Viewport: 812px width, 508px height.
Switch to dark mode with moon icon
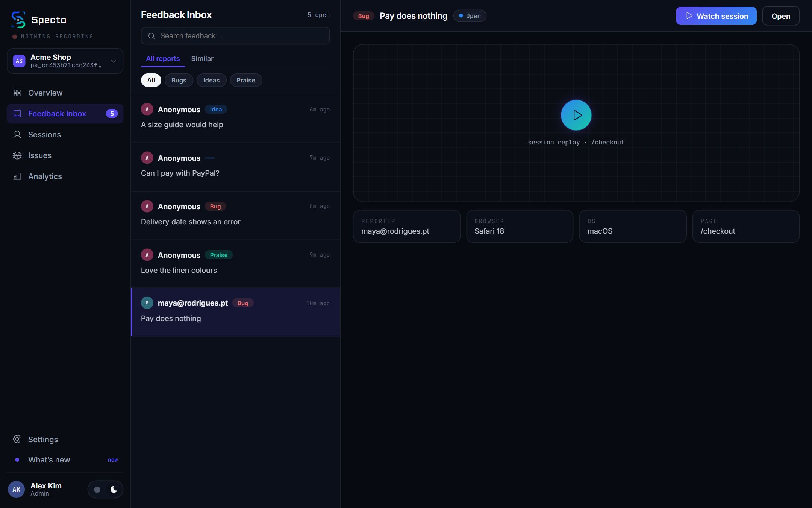point(114,489)
